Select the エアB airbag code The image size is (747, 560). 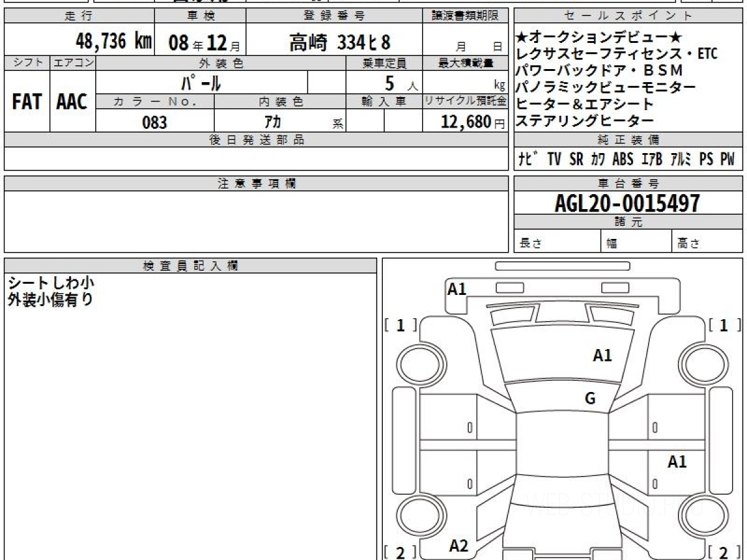(x=651, y=159)
